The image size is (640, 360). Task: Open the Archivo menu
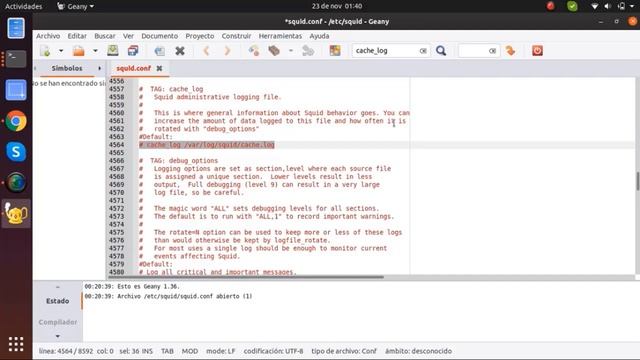(x=48, y=36)
